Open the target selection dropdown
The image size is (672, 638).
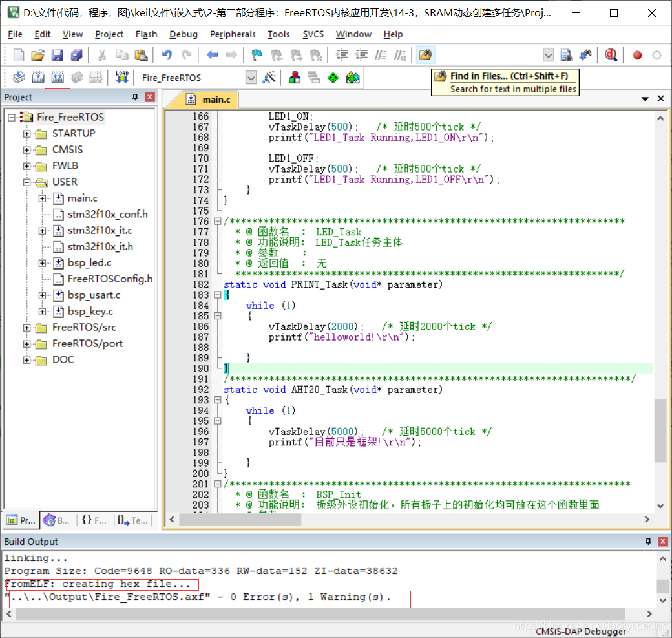coord(251,78)
